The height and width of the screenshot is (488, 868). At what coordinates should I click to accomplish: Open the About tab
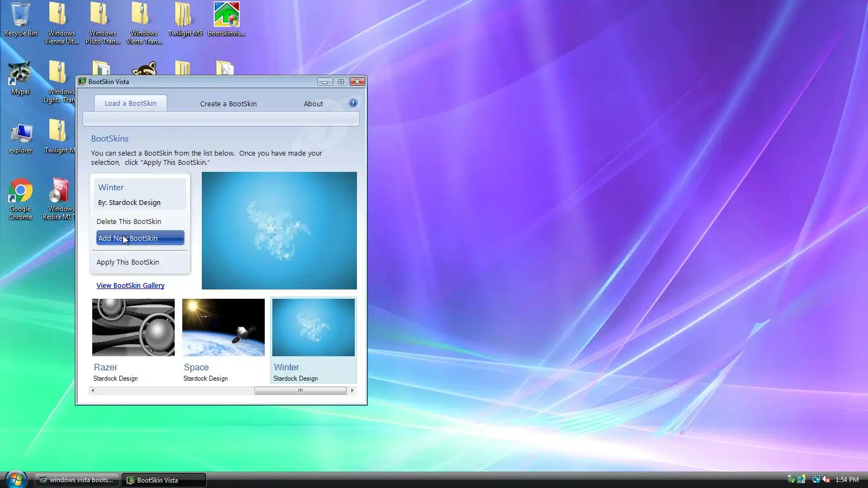click(313, 104)
